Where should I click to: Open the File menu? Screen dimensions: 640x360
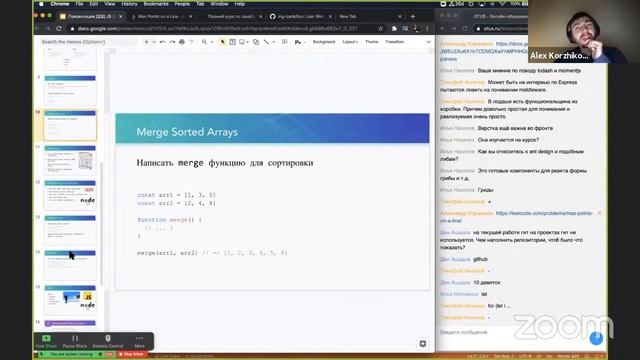[79, 4]
